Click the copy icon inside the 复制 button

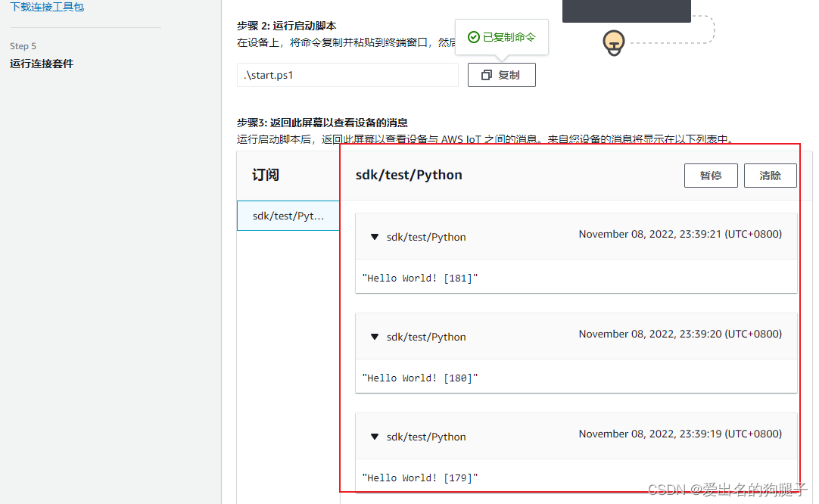485,75
